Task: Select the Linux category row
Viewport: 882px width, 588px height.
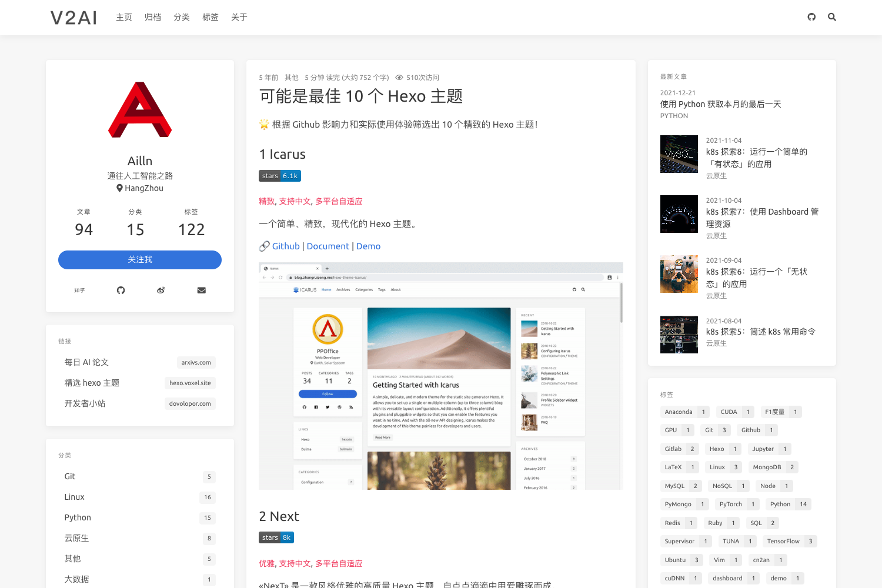Action: 140,497
